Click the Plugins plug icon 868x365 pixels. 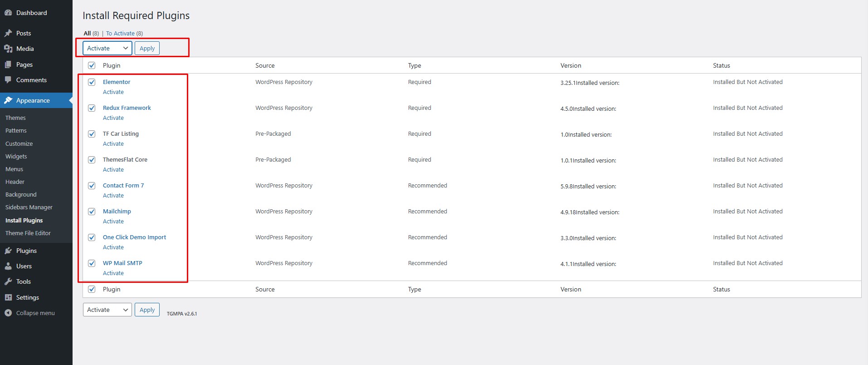click(x=8, y=251)
